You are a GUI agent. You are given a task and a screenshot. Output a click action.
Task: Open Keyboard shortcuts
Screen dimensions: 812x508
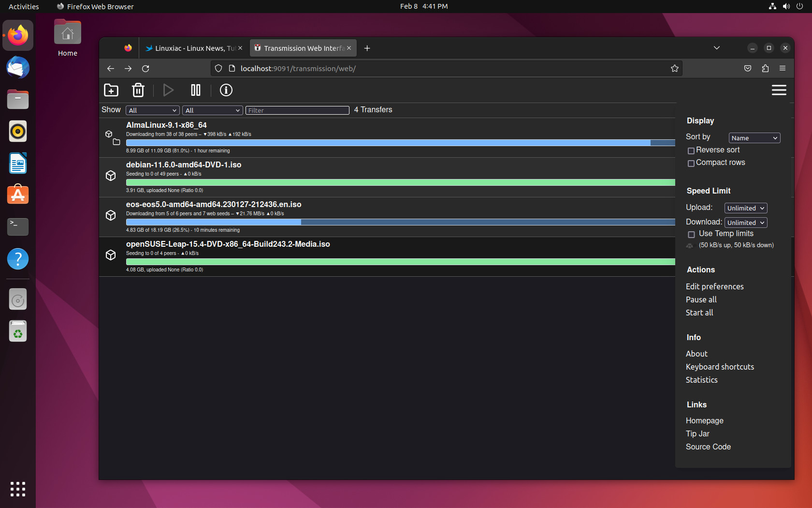pyautogui.click(x=720, y=367)
